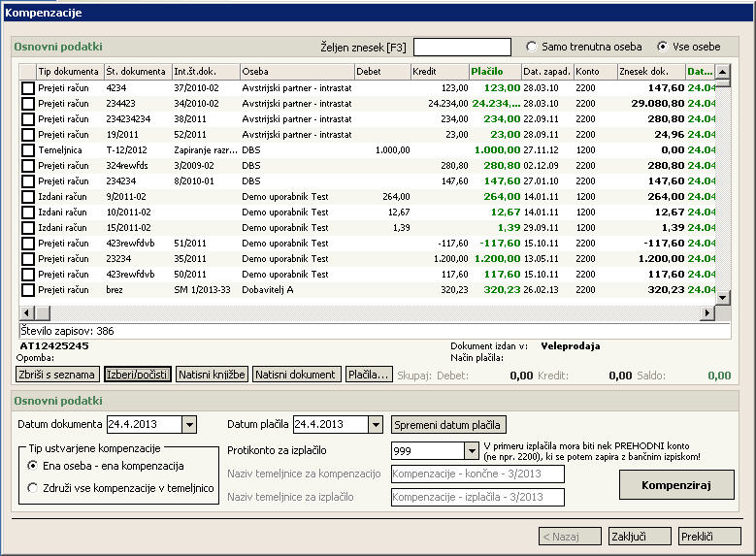Expand the Protikonto za izplačilo combo box
This screenshot has height=556, width=756.
[472, 451]
